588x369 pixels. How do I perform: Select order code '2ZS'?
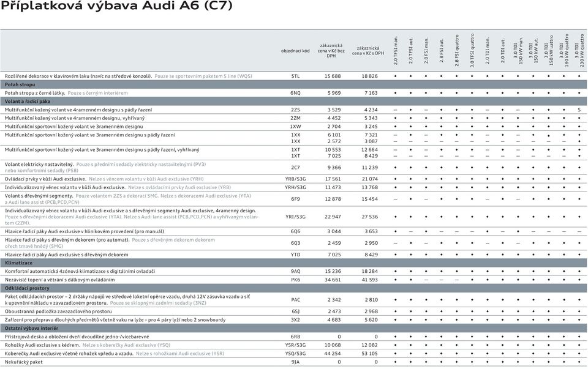tap(295, 110)
